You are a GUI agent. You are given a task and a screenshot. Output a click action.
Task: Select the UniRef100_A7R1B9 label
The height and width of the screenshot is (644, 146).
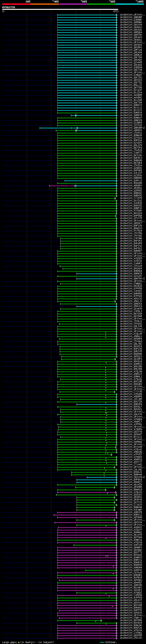131,394
